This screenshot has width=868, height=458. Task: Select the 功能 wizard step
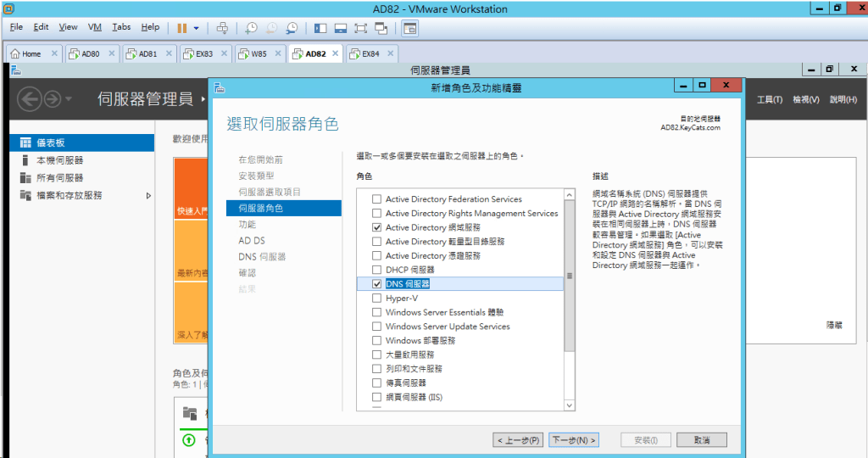[x=247, y=224]
